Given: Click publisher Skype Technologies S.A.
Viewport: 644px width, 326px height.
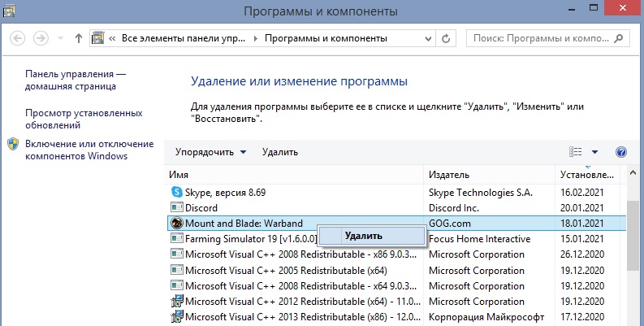Looking at the screenshot, I should [x=481, y=193].
